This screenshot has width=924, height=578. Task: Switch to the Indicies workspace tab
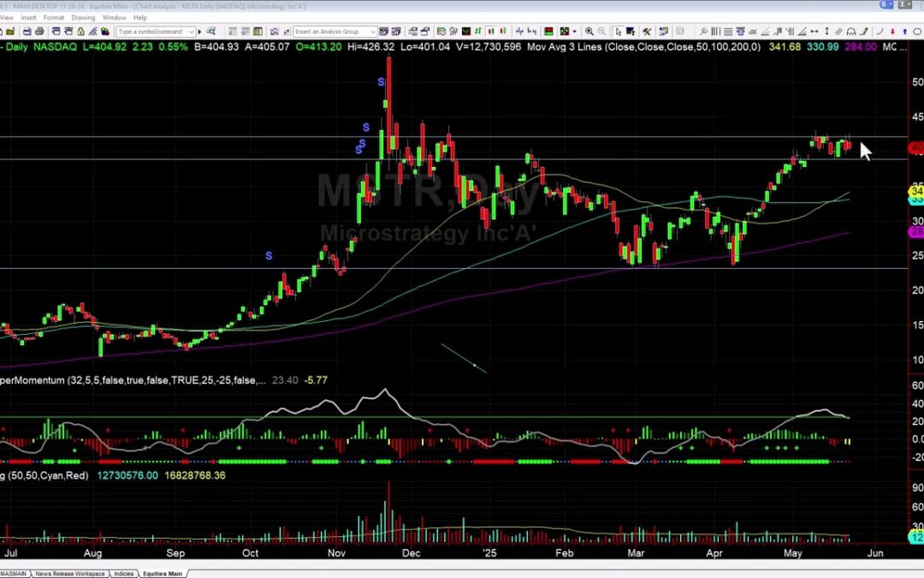pyautogui.click(x=123, y=573)
